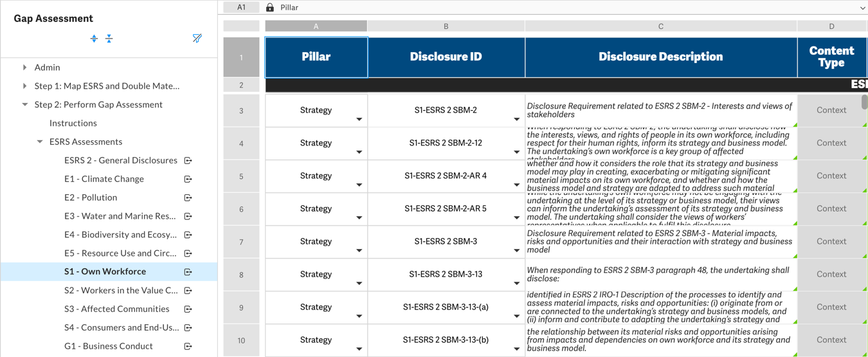Select column A header
Image resolution: width=868 pixels, height=357 pixels.
coord(316,26)
